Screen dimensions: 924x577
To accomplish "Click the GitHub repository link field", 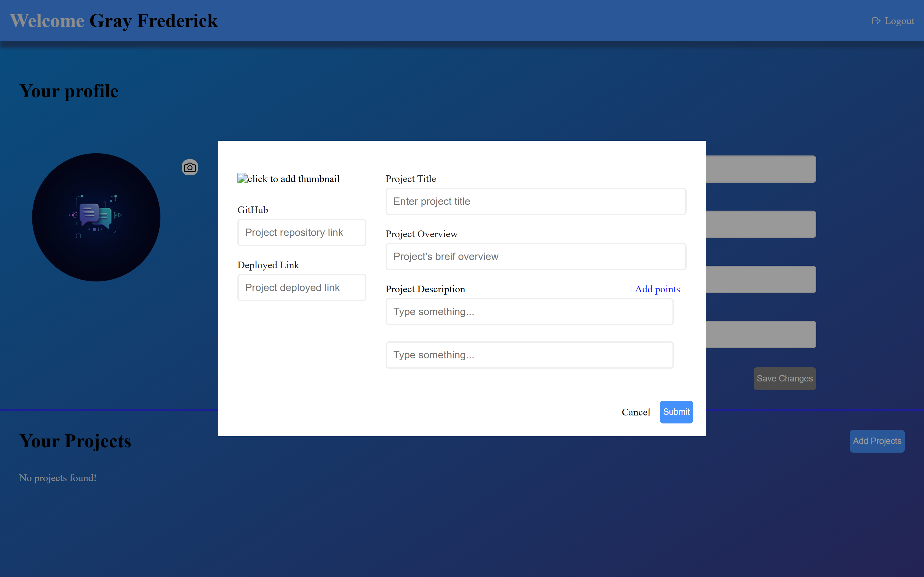I will click(x=302, y=232).
